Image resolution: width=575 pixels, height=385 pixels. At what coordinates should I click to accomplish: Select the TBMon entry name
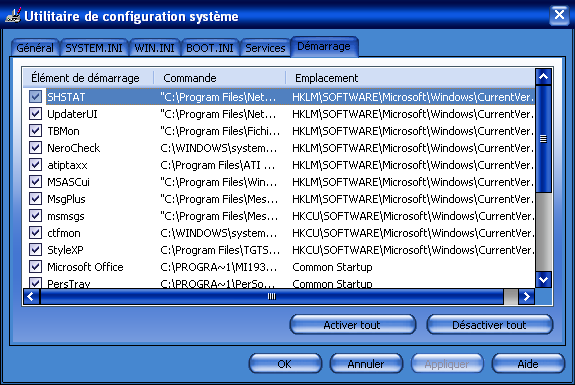click(63, 131)
